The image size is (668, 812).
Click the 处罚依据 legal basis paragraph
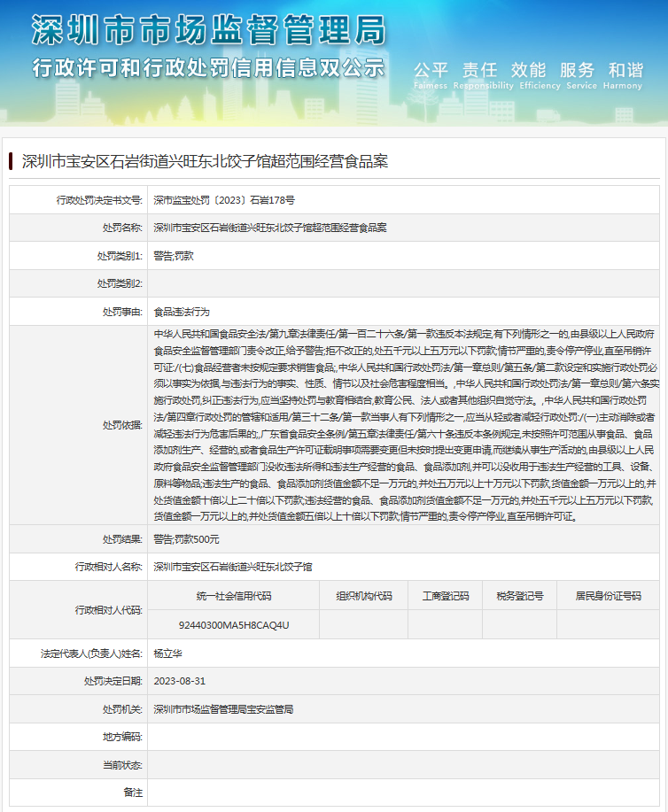(x=406, y=425)
